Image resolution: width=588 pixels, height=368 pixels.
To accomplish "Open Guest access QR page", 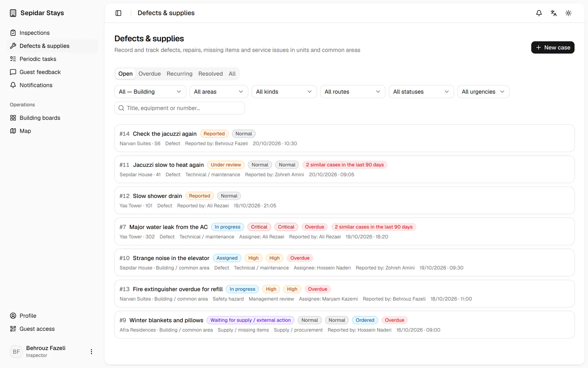I will tap(52, 329).
